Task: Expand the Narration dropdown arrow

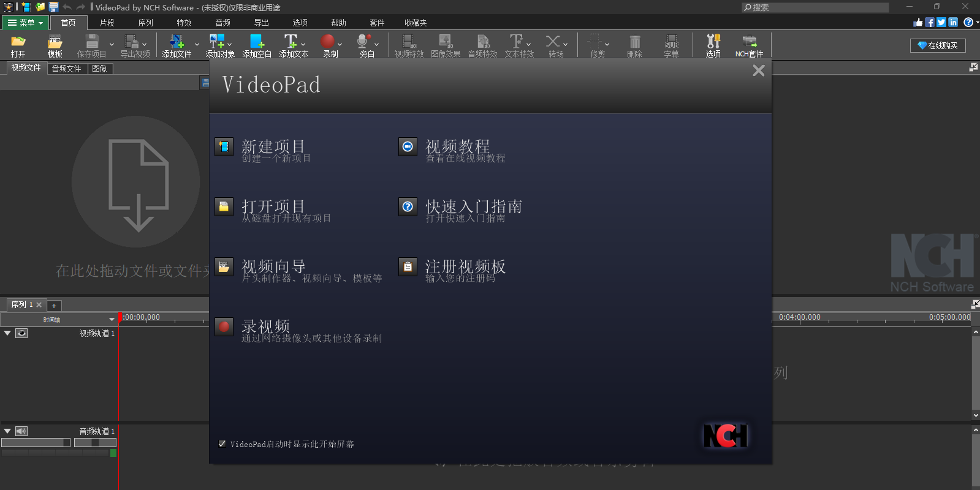Action: click(x=376, y=45)
